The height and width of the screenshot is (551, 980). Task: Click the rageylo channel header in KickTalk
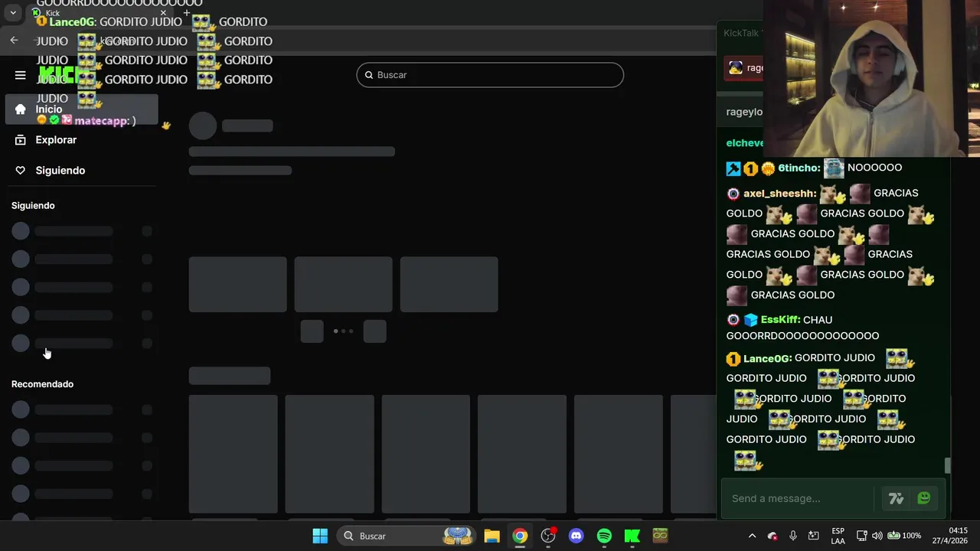point(744,112)
